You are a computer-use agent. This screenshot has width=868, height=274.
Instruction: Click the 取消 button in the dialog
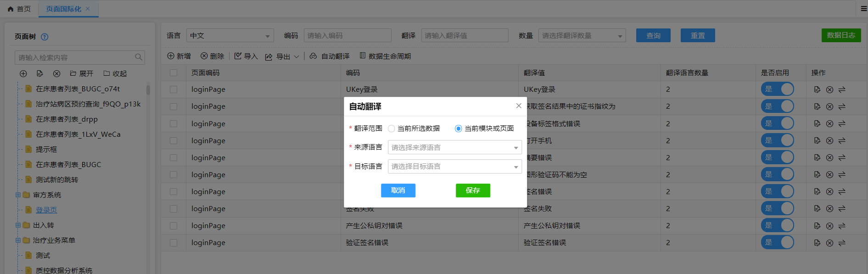[398, 190]
